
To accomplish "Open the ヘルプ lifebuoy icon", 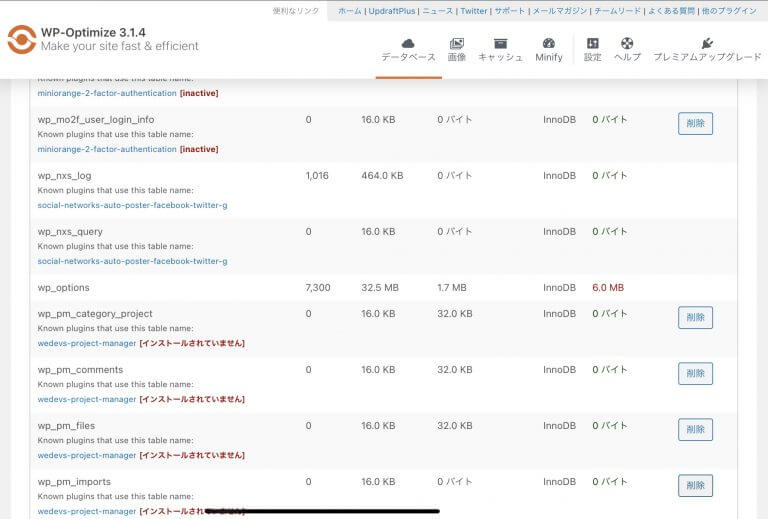I will click(627, 43).
